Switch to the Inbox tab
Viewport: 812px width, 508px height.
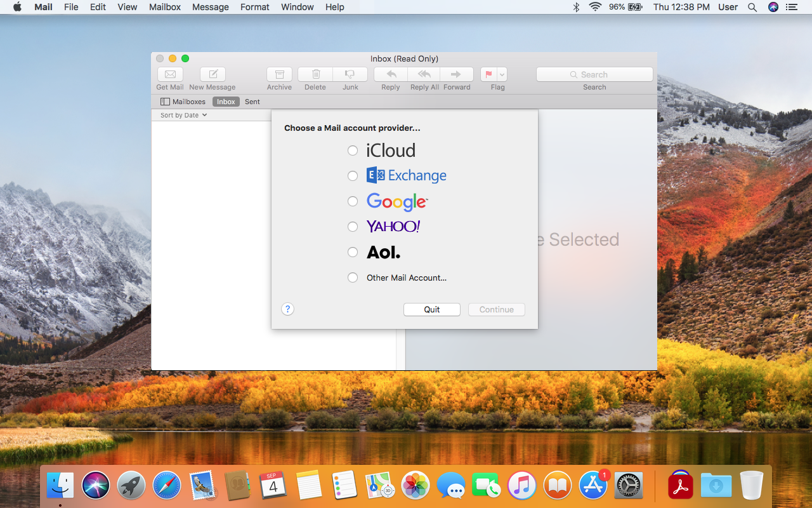(226, 102)
